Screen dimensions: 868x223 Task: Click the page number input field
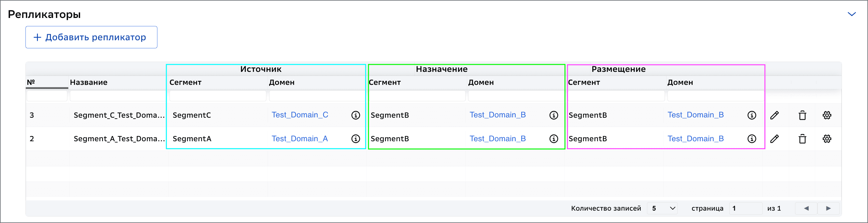pos(746,208)
